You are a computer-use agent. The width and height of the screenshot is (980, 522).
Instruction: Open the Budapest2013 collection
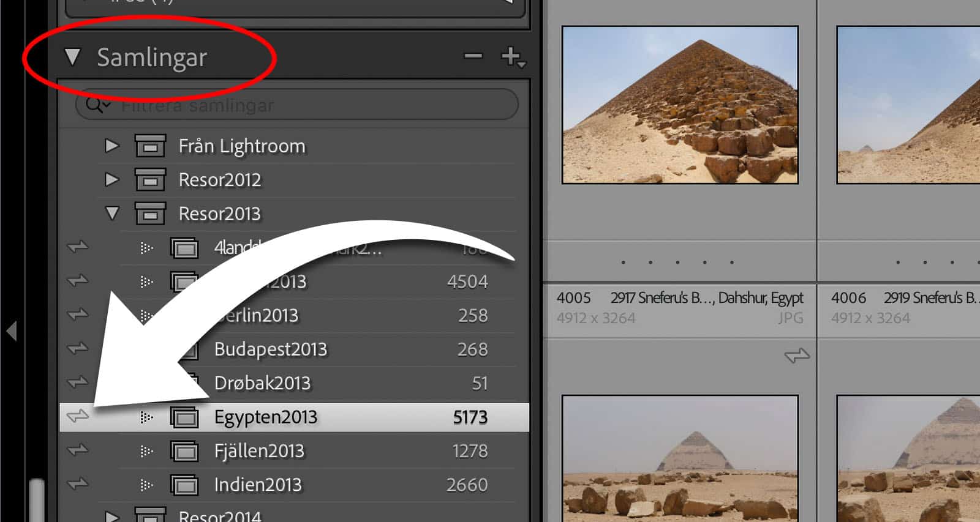(x=270, y=349)
